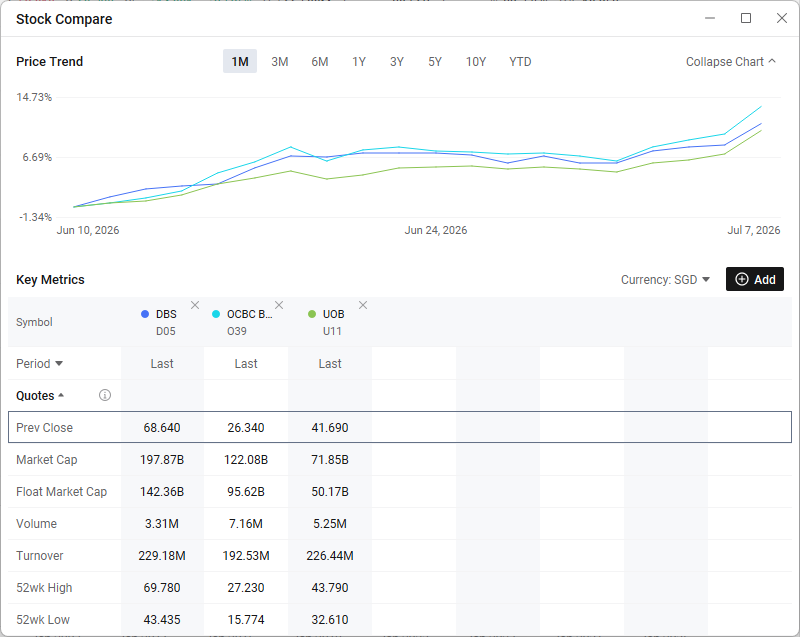Click UOB symbol header U11

coord(332,331)
